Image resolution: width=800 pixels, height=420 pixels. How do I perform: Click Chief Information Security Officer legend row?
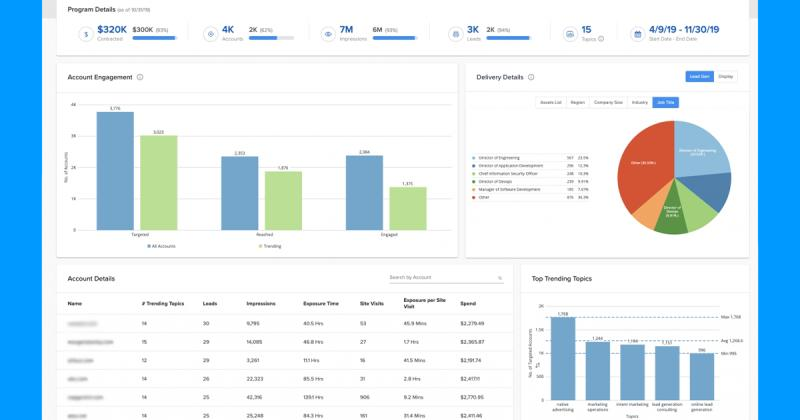(530, 174)
